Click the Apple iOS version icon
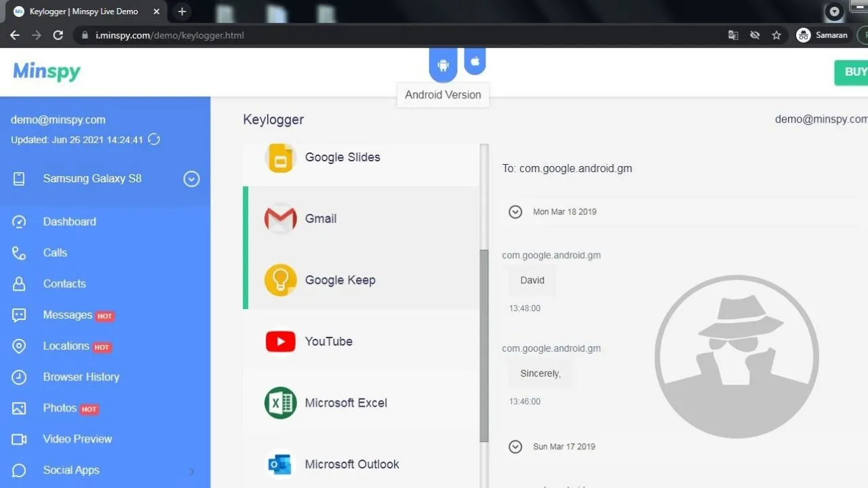 point(475,62)
